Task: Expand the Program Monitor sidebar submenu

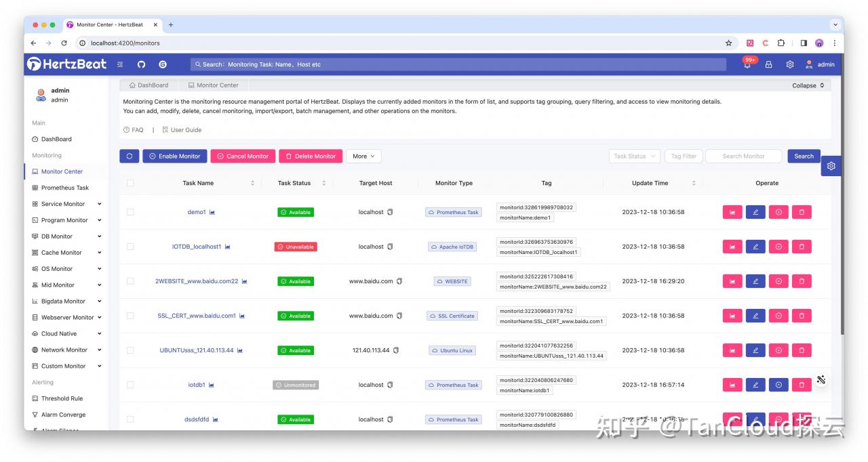Action: (x=68, y=220)
